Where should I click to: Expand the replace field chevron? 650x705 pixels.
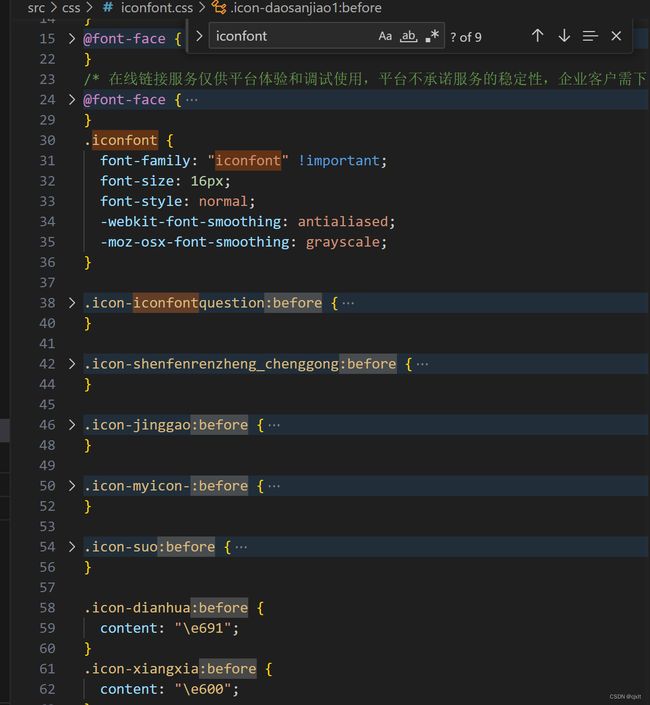click(199, 36)
